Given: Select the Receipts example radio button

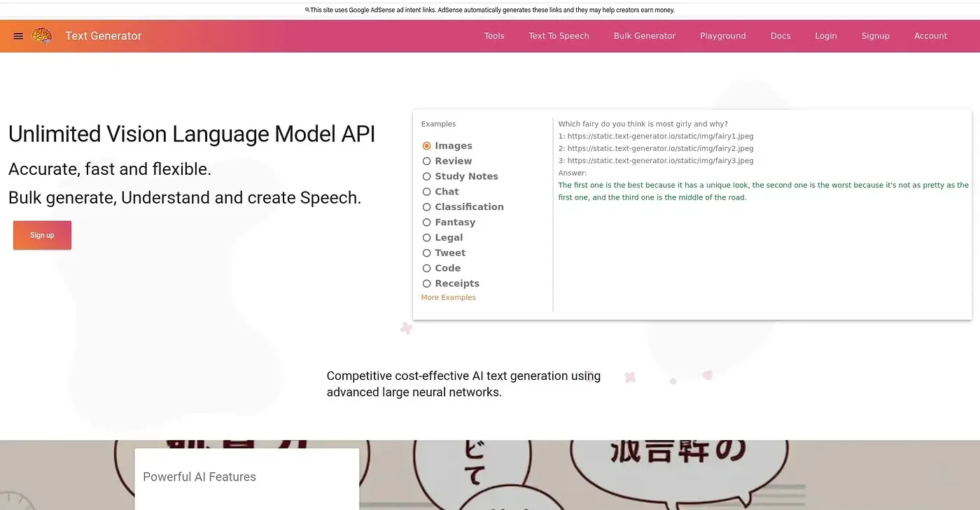Looking at the screenshot, I should pyautogui.click(x=426, y=285).
